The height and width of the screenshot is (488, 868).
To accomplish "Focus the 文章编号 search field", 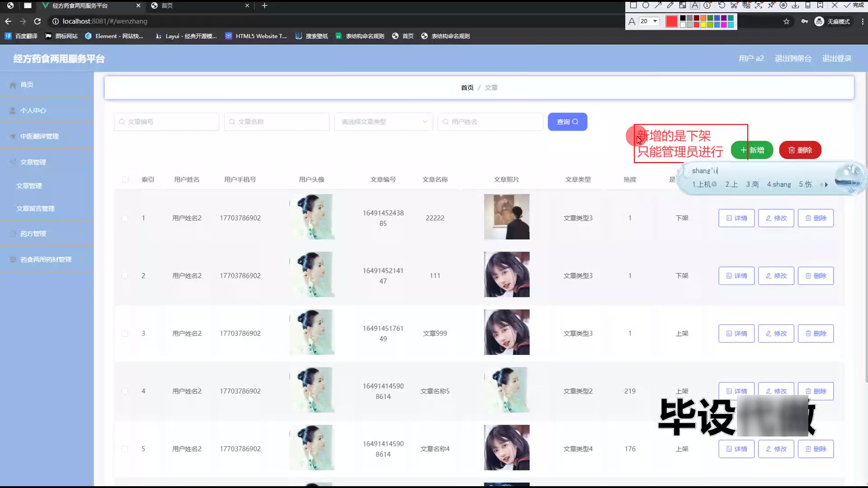I will click(166, 122).
